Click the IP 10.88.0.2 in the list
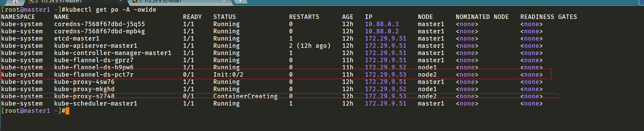644x131 pixels. [x=382, y=31]
